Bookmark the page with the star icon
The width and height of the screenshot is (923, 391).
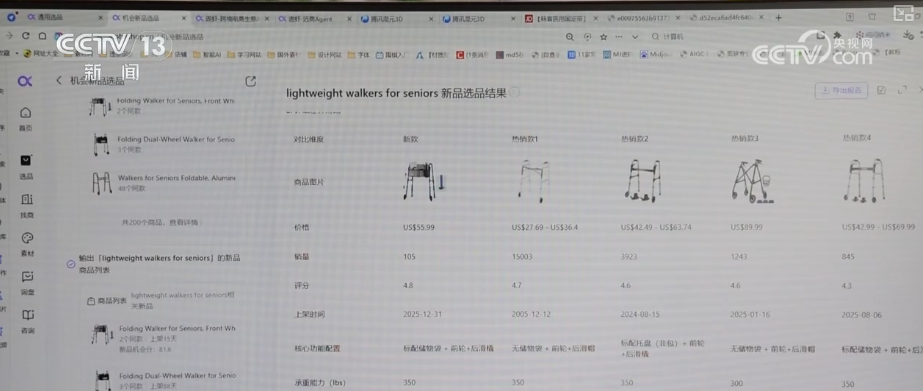[x=603, y=37]
